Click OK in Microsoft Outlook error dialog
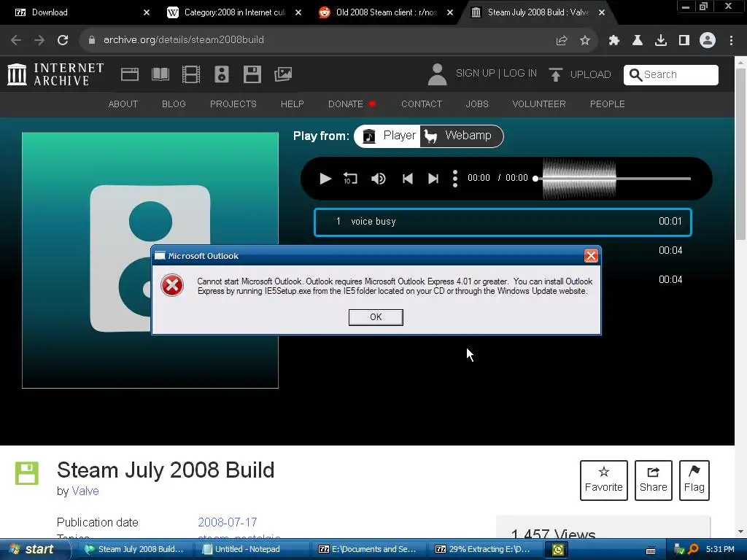 pyautogui.click(x=376, y=317)
